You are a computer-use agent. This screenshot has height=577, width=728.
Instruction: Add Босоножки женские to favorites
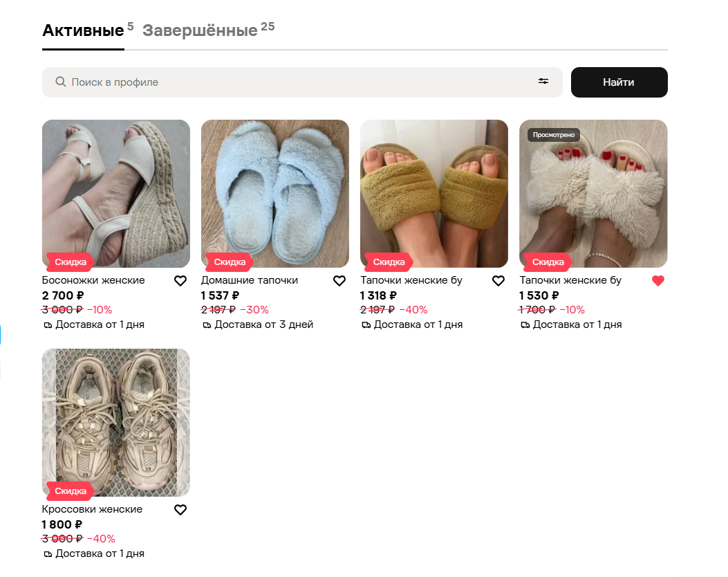tap(180, 281)
